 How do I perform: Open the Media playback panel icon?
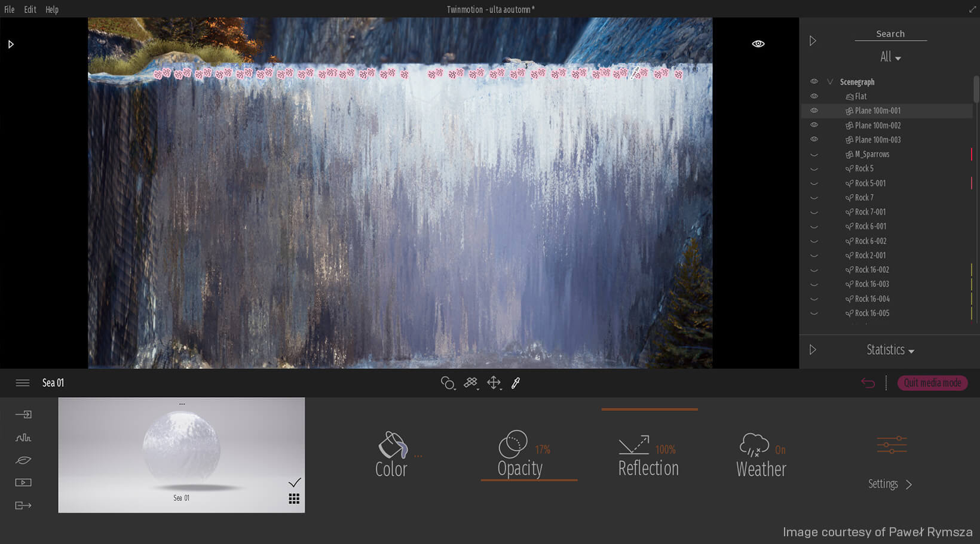(23, 482)
